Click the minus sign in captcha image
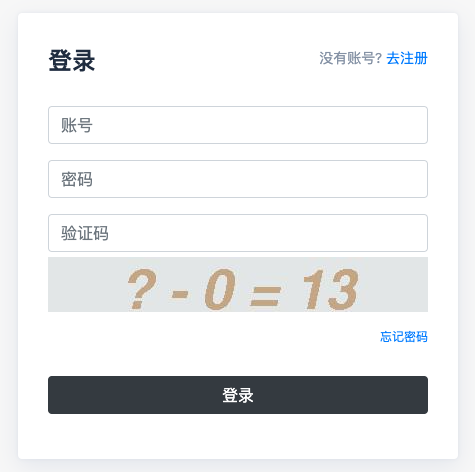Viewport: 475px width, 472px height. click(x=180, y=294)
